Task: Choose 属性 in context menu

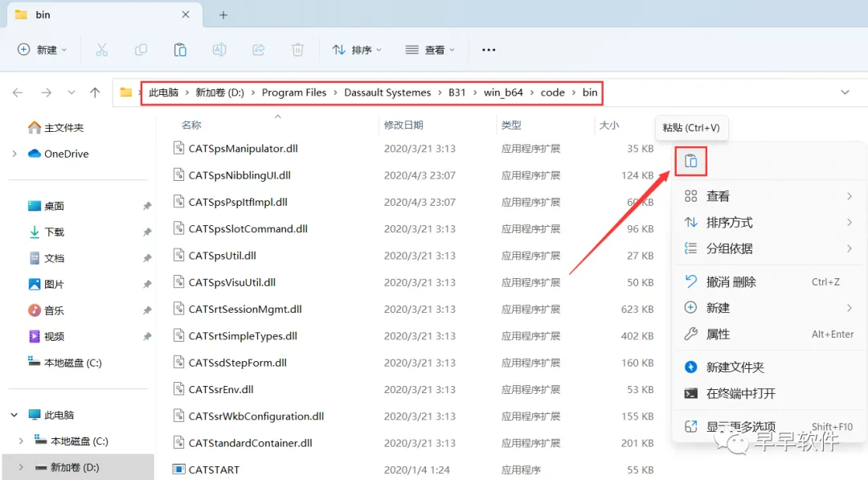Action: [769, 334]
